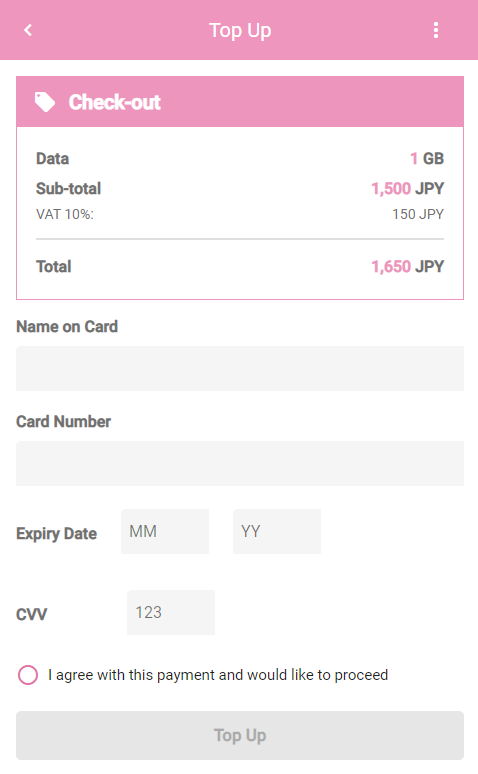Click the Expiry Date label
The height and width of the screenshot is (774, 478).
57,534
